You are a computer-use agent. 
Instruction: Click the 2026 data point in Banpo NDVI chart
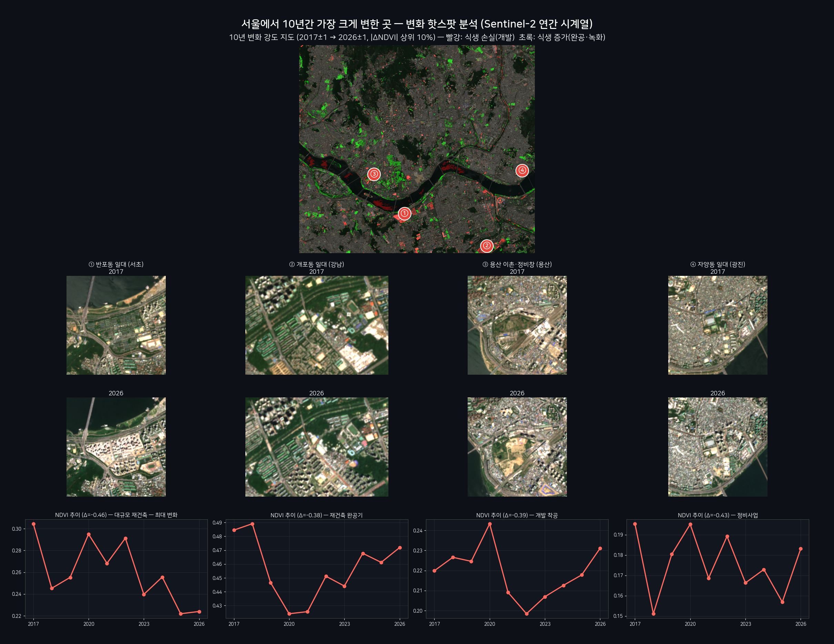[199, 612]
